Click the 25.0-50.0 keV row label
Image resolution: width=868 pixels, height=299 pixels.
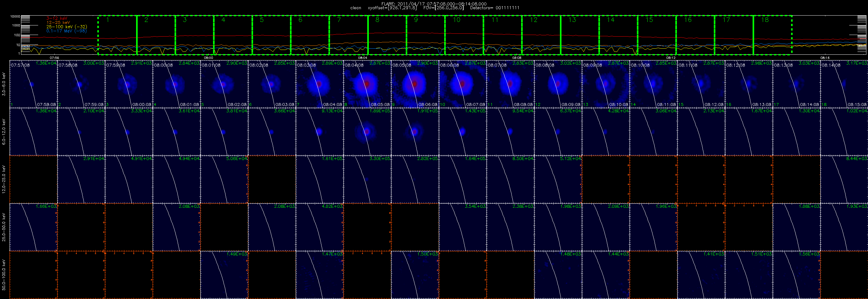click(x=4, y=227)
